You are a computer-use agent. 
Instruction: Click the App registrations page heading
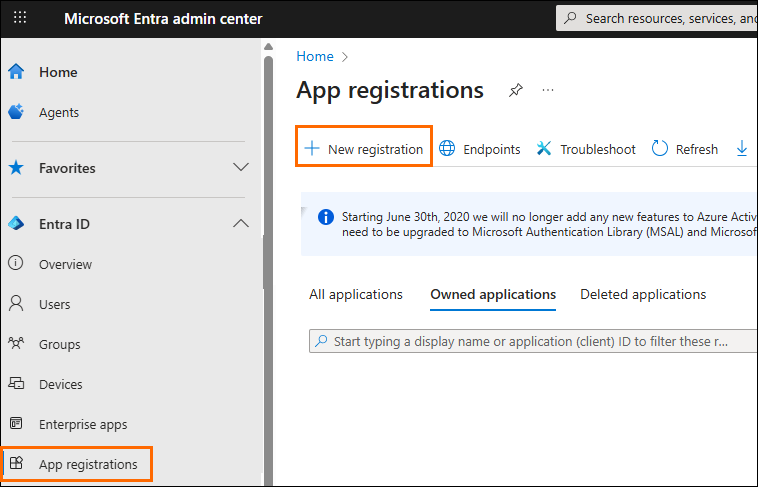pyautogui.click(x=390, y=90)
